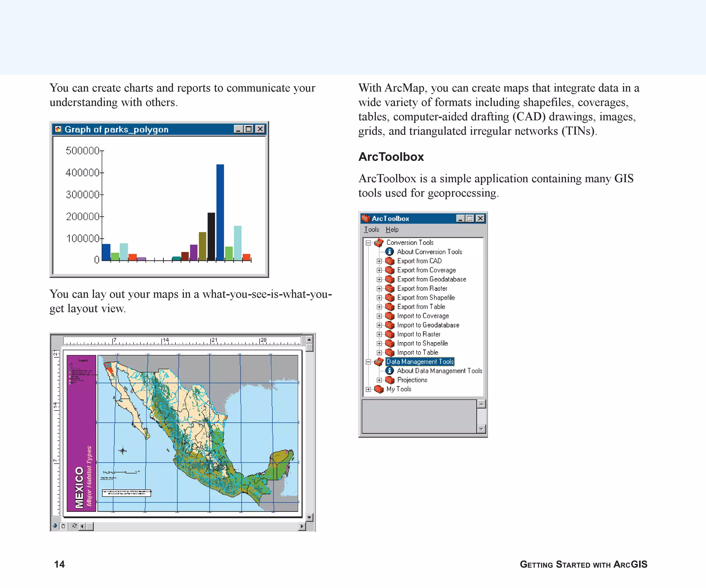Click ArcToolbox description pane scroll down arrow
Screen dimensions: 706x588
point(482,429)
